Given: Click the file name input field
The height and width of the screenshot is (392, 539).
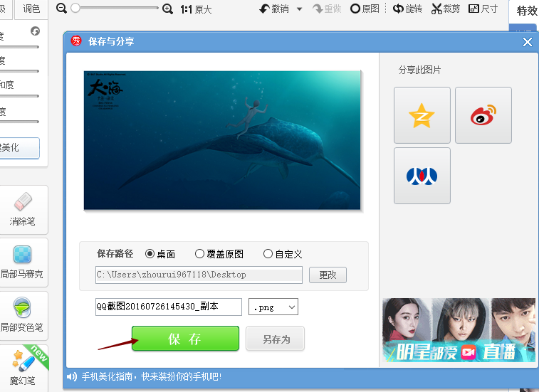Looking at the screenshot, I should tap(169, 307).
